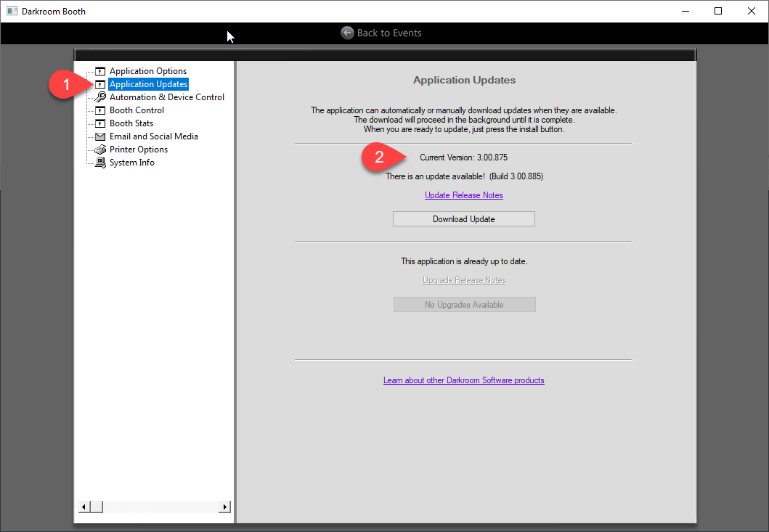Click the wrench icon beside Automation & Device Control

(x=100, y=97)
